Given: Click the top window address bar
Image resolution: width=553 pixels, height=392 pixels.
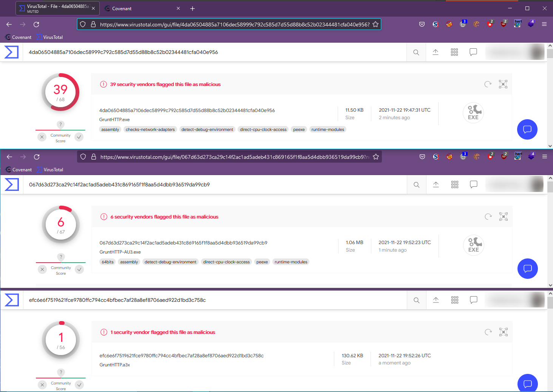Looking at the screenshot, I should (229, 24).
